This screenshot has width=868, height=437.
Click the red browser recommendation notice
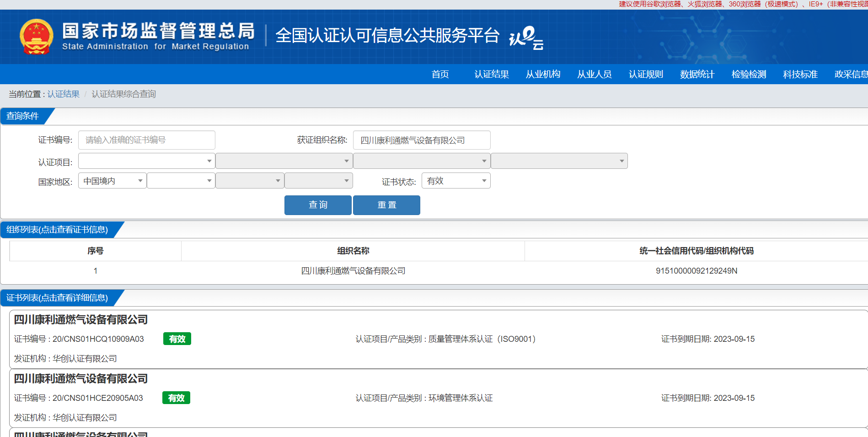[x=743, y=4]
